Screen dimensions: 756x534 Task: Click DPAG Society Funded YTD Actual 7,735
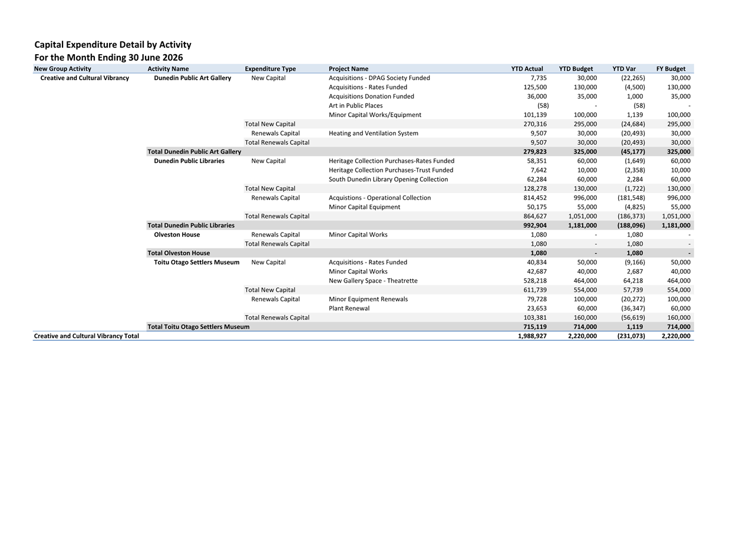pos(539,78)
